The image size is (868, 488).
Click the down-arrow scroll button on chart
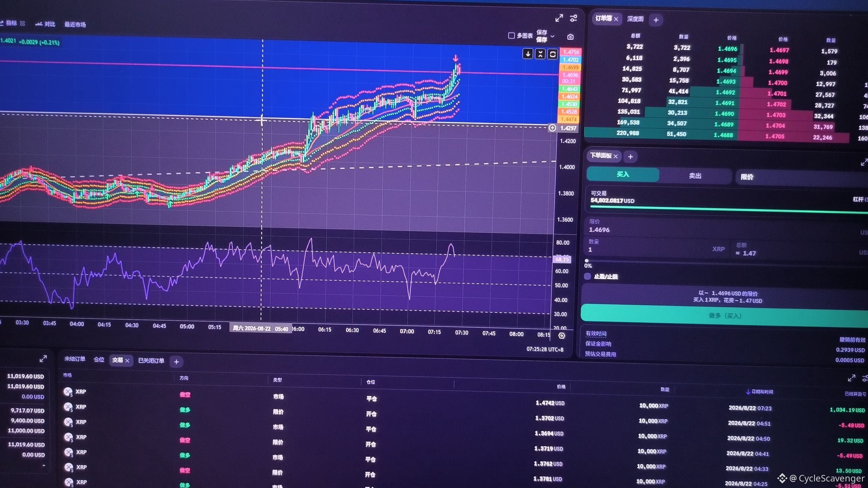(528, 54)
